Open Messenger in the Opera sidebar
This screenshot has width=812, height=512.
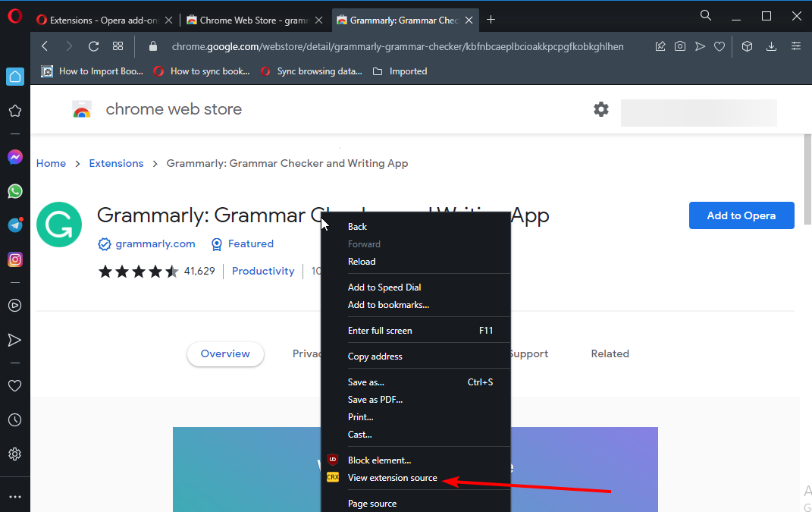[x=14, y=157]
